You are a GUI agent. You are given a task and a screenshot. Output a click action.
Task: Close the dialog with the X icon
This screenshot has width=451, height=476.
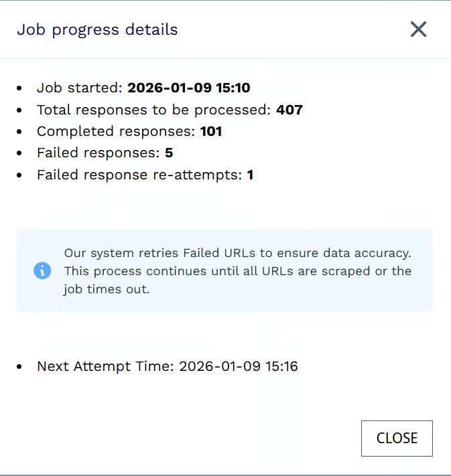click(418, 29)
